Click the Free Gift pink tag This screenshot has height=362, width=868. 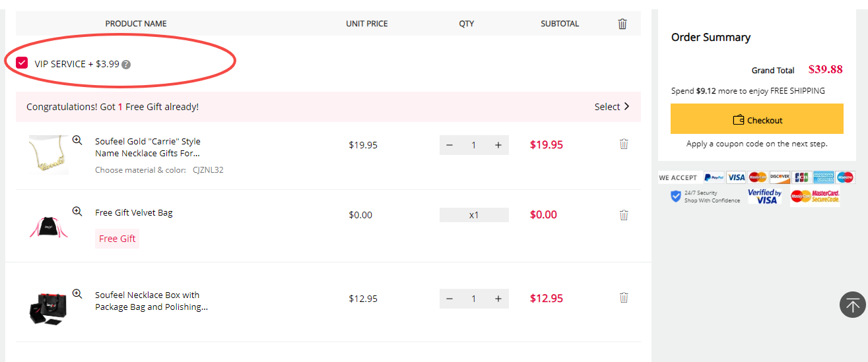tap(117, 239)
